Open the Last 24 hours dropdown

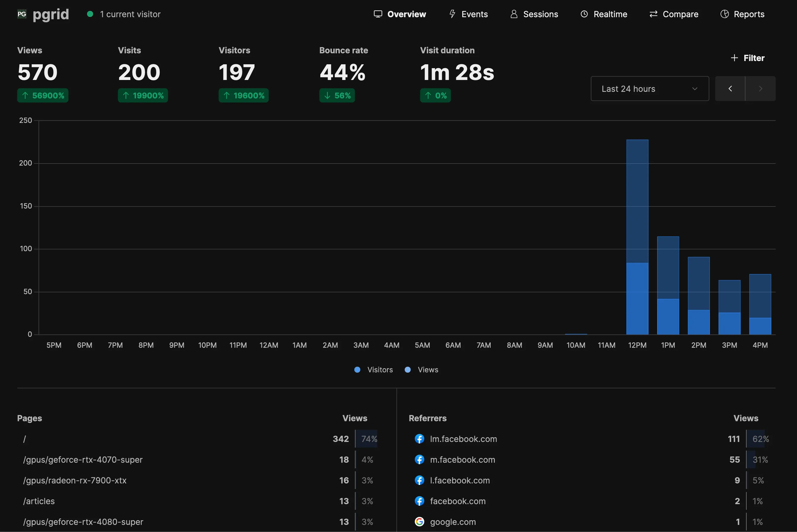649,89
